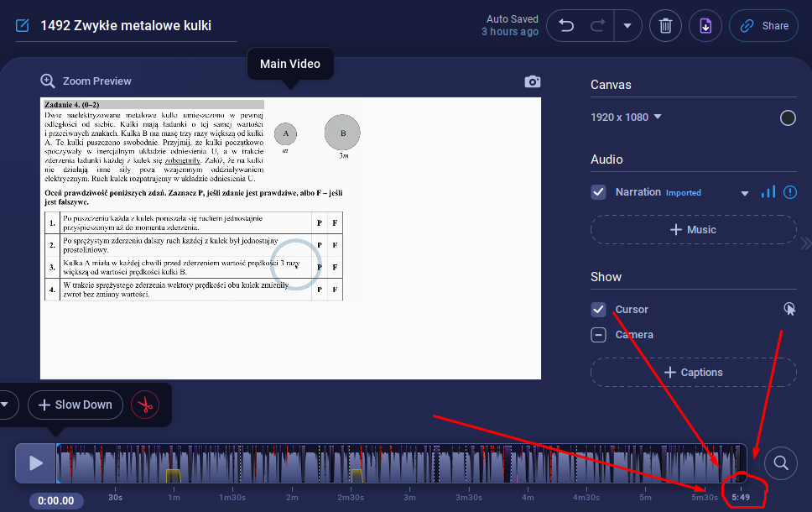812x512 pixels.
Task: Toggle the Camera show checkbox
Action: coord(598,335)
